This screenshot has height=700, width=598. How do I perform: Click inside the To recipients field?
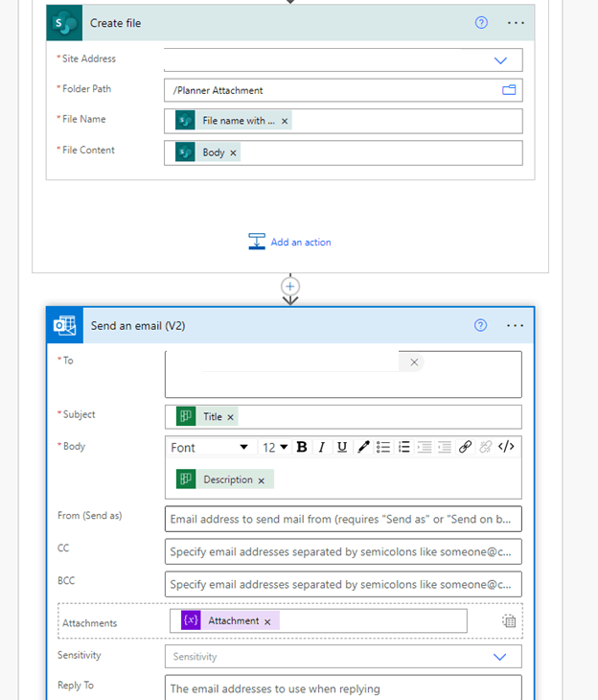pos(343,374)
